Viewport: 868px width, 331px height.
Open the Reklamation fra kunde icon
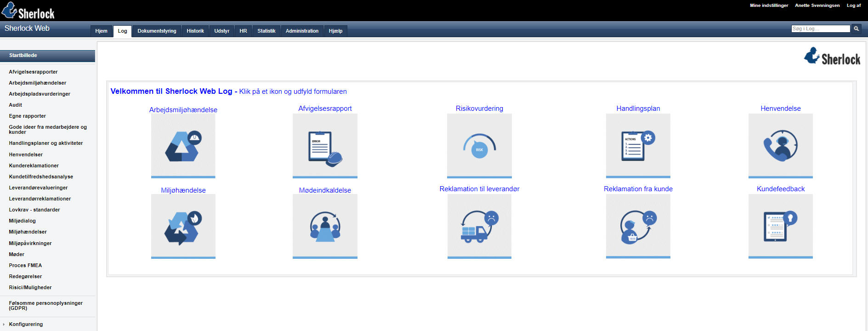[x=638, y=227]
